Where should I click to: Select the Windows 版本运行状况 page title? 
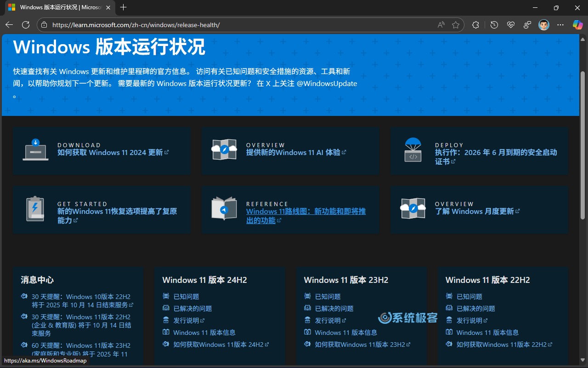coord(109,47)
